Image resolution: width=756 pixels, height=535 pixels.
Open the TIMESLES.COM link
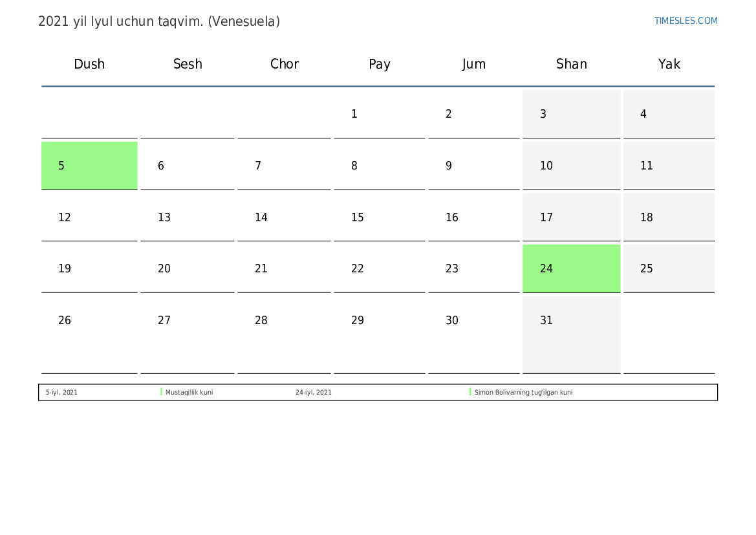coord(686,21)
